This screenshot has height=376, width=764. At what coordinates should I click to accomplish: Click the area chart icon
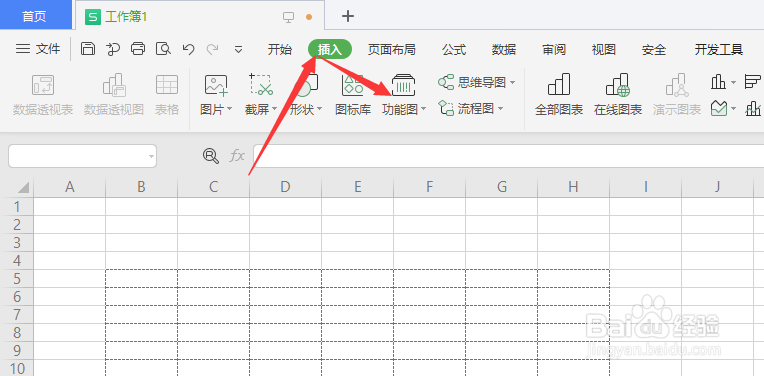coord(718,108)
